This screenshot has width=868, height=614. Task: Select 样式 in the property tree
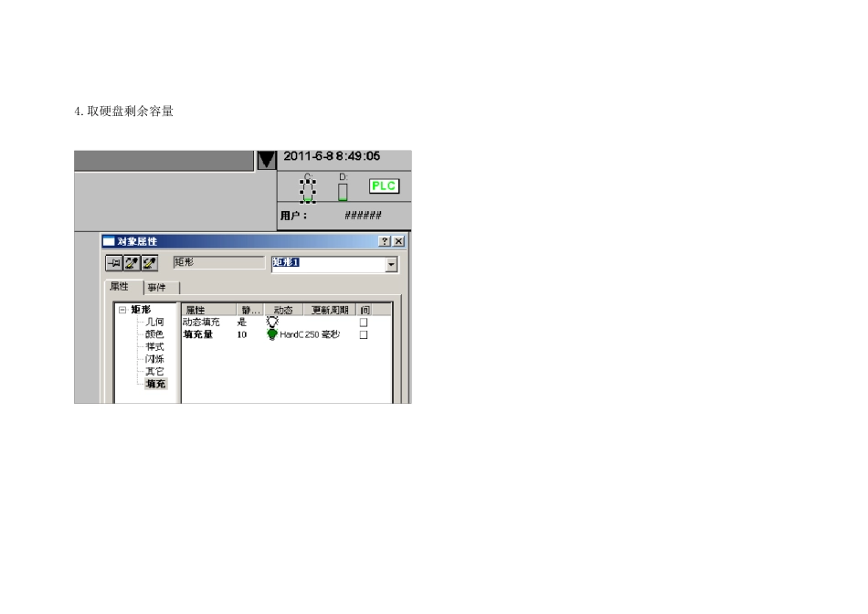(154, 346)
